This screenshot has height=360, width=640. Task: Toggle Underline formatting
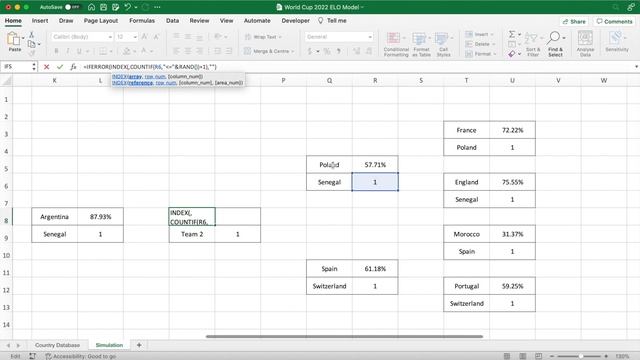pos(79,51)
